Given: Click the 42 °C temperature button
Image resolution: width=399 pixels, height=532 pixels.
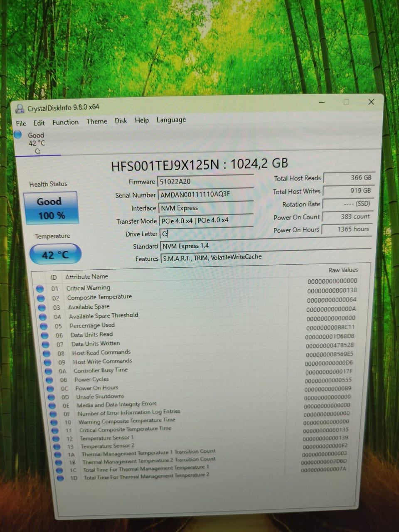Looking at the screenshot, I should point(55,254).
